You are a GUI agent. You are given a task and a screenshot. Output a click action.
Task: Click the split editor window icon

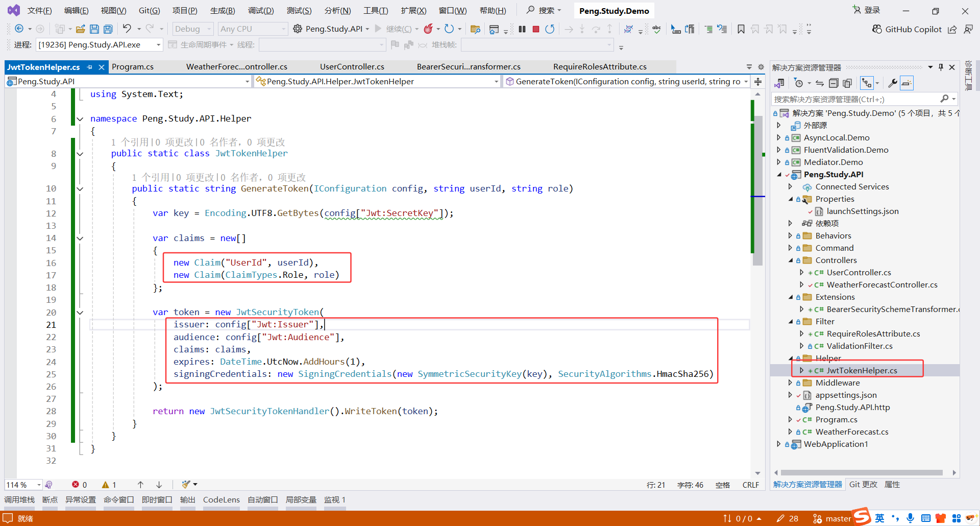(x=758, y=82)
